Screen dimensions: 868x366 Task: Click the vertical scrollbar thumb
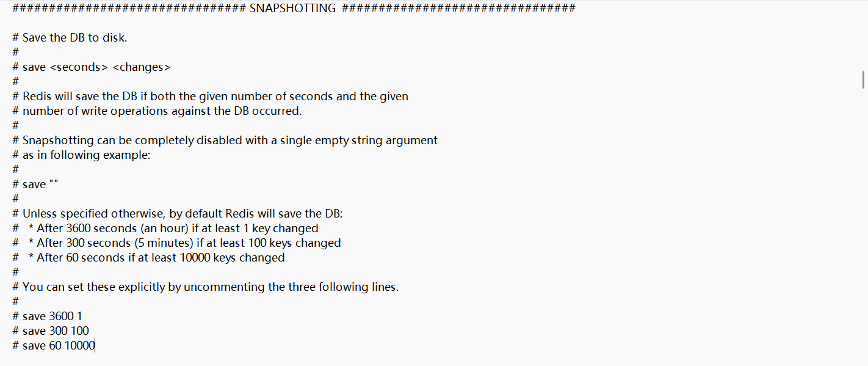(863, 80)
